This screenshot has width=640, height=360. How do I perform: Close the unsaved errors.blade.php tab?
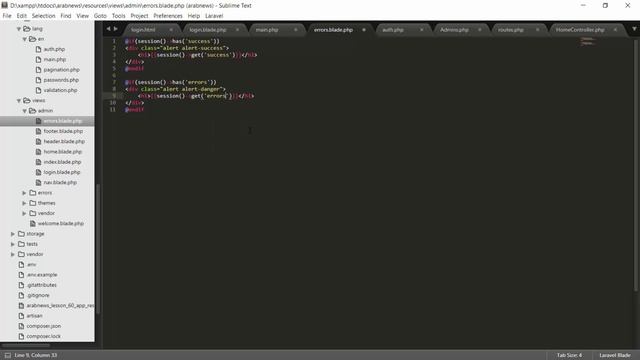click(364, 30)
